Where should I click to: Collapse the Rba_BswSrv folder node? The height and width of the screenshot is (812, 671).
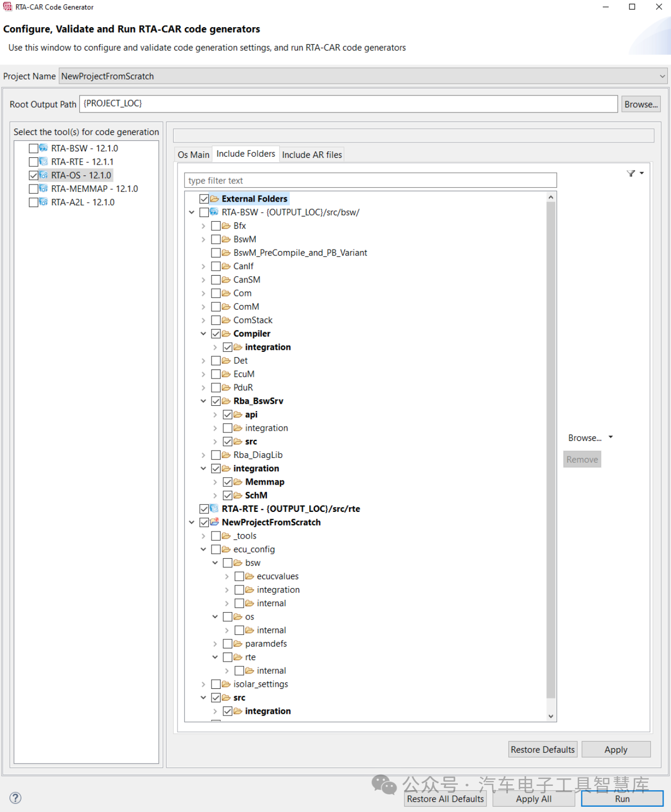(204, 401)
